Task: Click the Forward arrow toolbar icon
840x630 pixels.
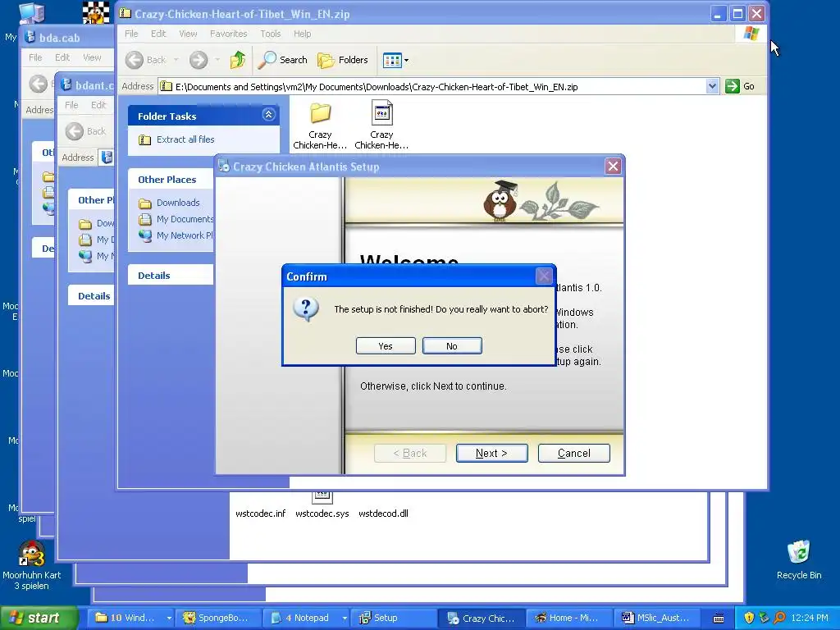Action: (x=199, y=60)
